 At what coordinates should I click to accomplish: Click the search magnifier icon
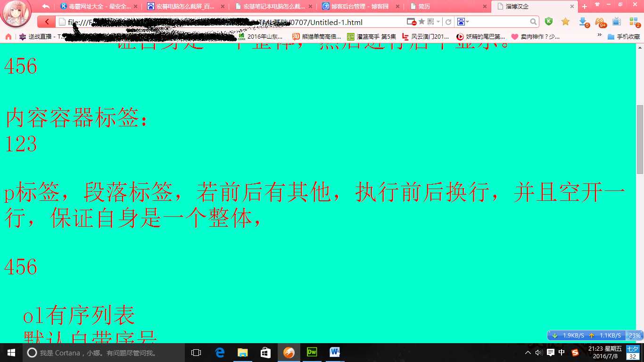tap(533, 22)
